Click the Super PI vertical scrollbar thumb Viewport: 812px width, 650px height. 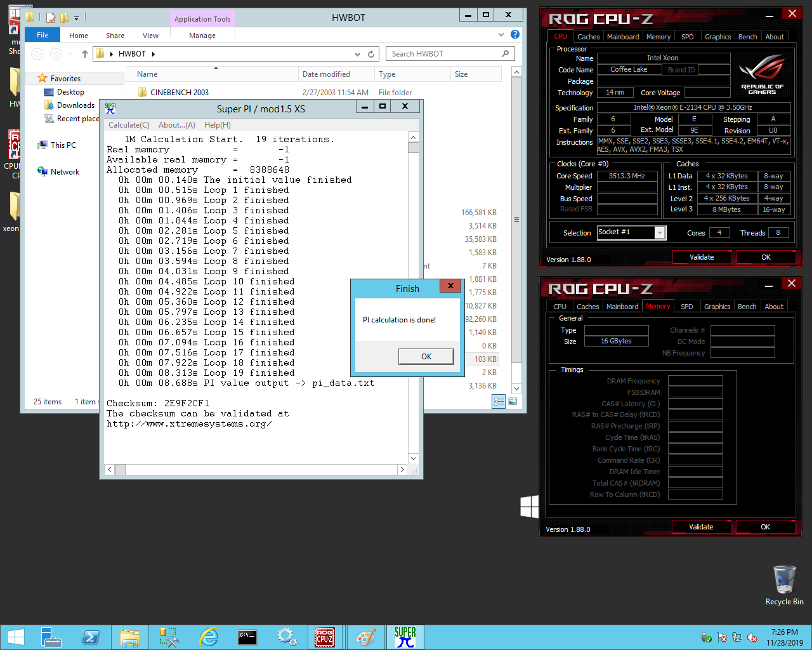414,148
